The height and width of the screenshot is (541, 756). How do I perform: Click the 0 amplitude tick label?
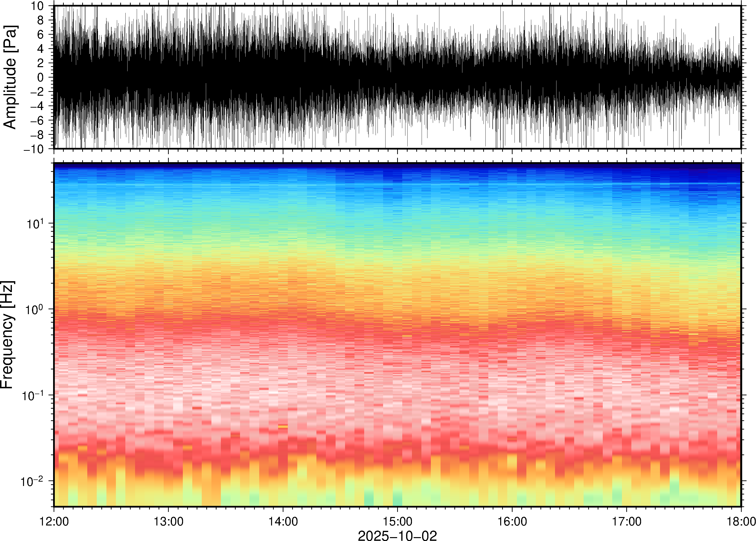click(40, 78)
